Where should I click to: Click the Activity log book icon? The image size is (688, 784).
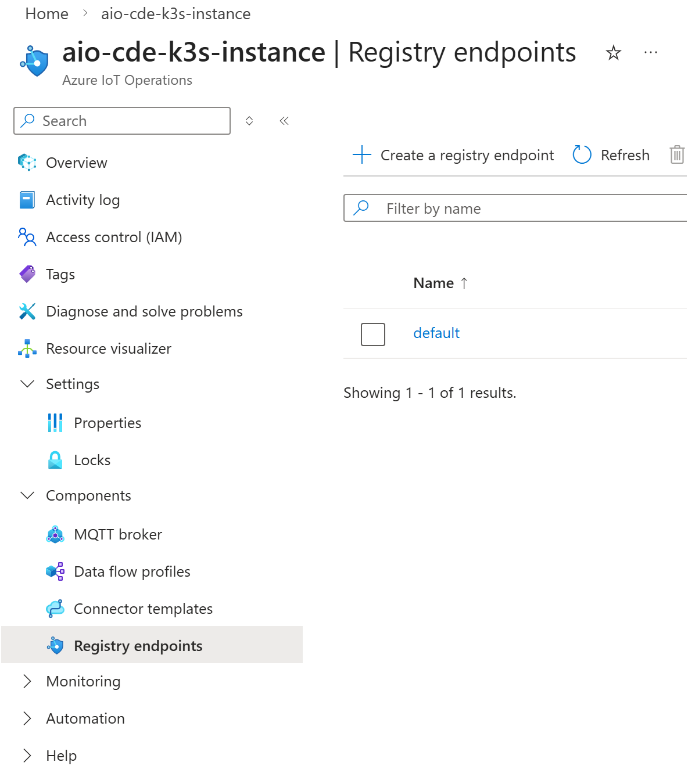click(x=27, y=200)
